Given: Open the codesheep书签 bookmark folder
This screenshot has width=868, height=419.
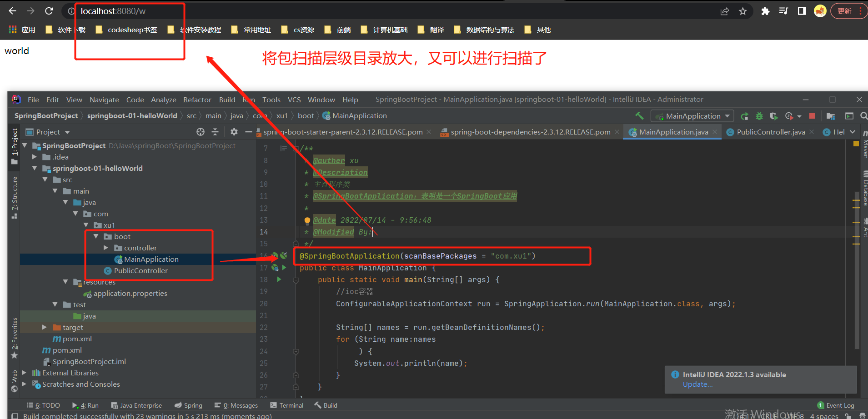Looking at the screenshot, I should click(x=126, y=30).
